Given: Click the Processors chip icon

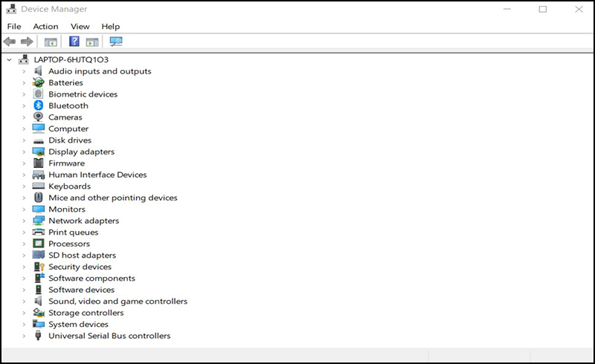Looking at the screenshot, I should click(39, 244).
